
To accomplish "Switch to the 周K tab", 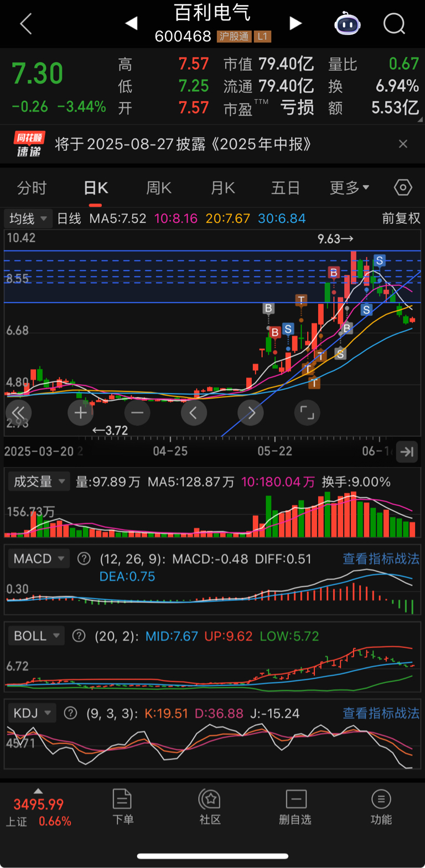I will 159,188.
